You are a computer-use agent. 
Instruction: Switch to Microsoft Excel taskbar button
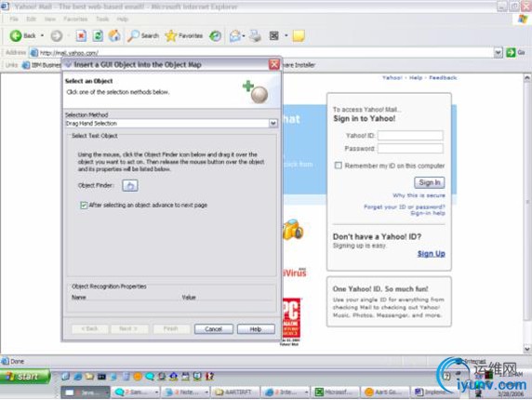335,393
